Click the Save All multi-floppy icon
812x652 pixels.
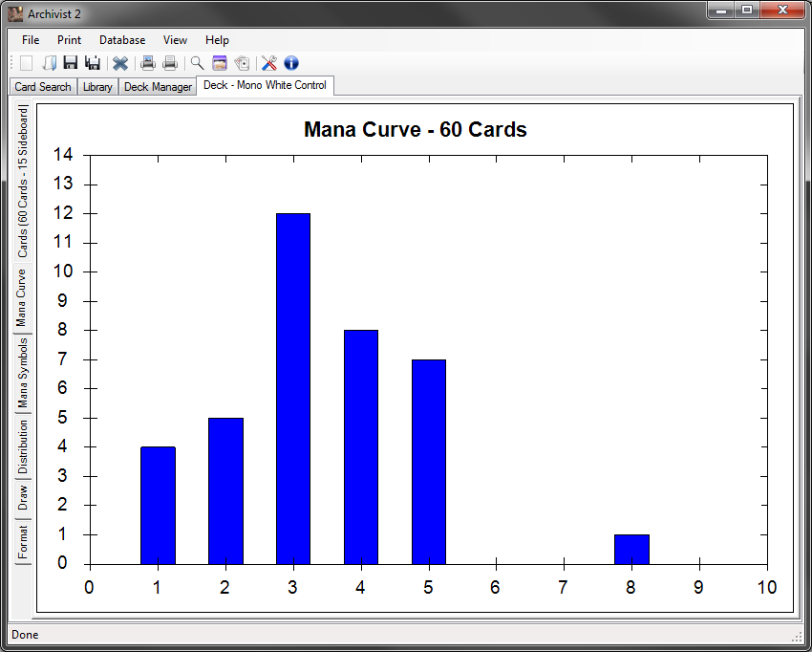93,63
